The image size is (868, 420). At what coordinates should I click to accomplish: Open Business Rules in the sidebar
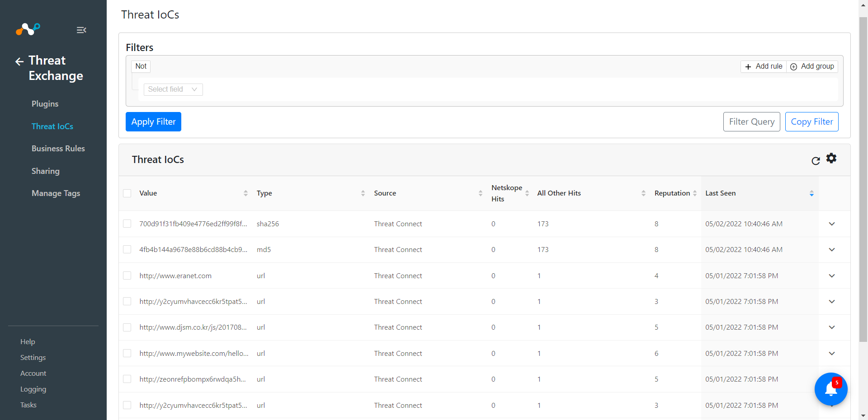[x=58, y=148]
